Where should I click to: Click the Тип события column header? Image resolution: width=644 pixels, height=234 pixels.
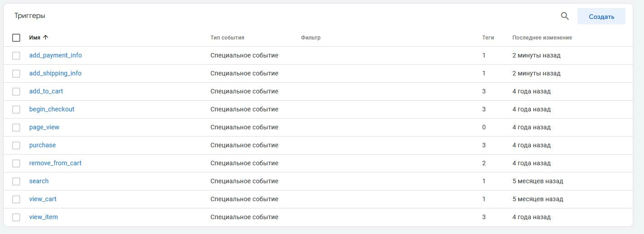227,38
